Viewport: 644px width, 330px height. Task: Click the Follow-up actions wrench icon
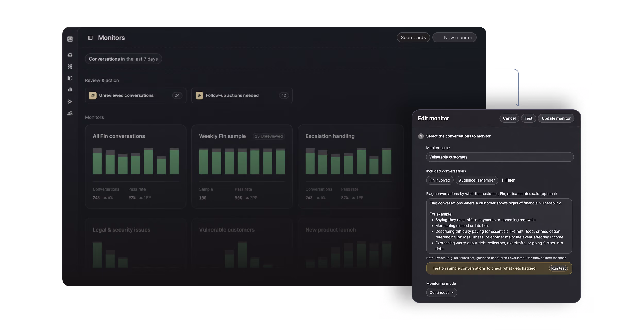click(199, 95)
